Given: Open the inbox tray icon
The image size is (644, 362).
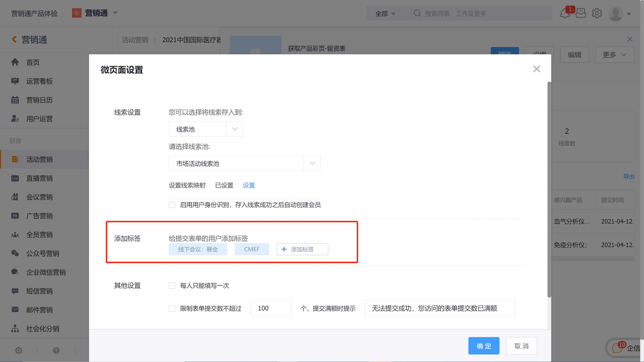Looking at the screenshot, I should coord(580,13).
